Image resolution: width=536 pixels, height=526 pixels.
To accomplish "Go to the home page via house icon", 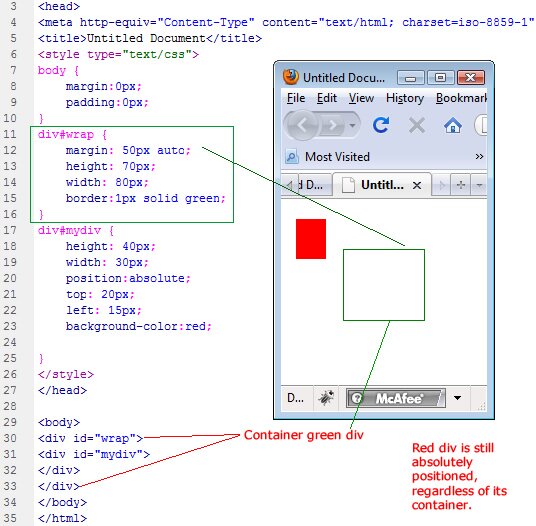I will click(x=453, y=125).
